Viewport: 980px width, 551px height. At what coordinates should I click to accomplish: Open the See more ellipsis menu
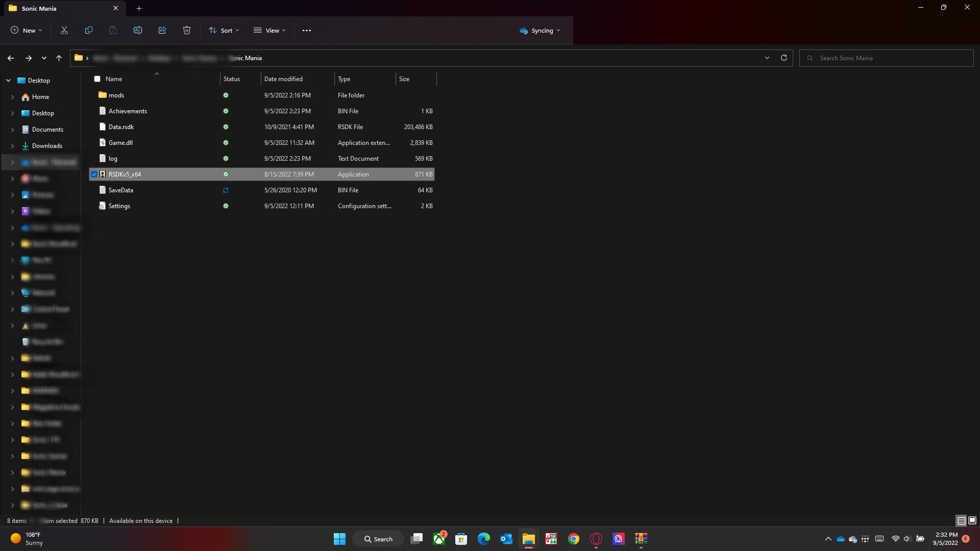307,31
